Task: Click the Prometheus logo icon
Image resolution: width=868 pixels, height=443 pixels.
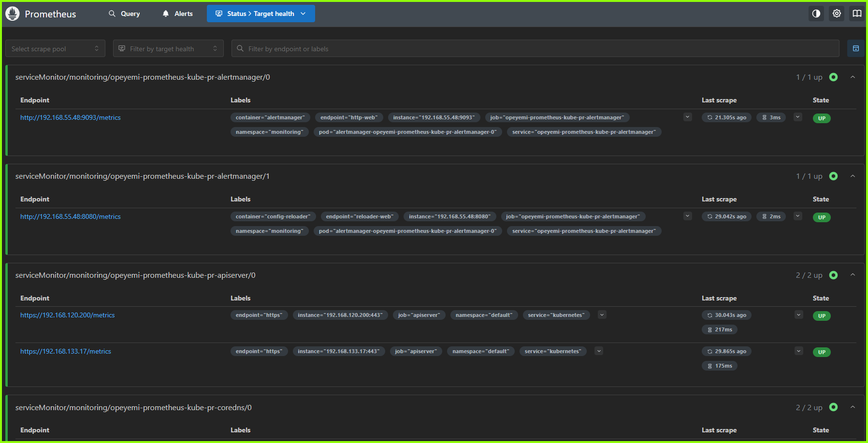Action: tap(12, 14)
